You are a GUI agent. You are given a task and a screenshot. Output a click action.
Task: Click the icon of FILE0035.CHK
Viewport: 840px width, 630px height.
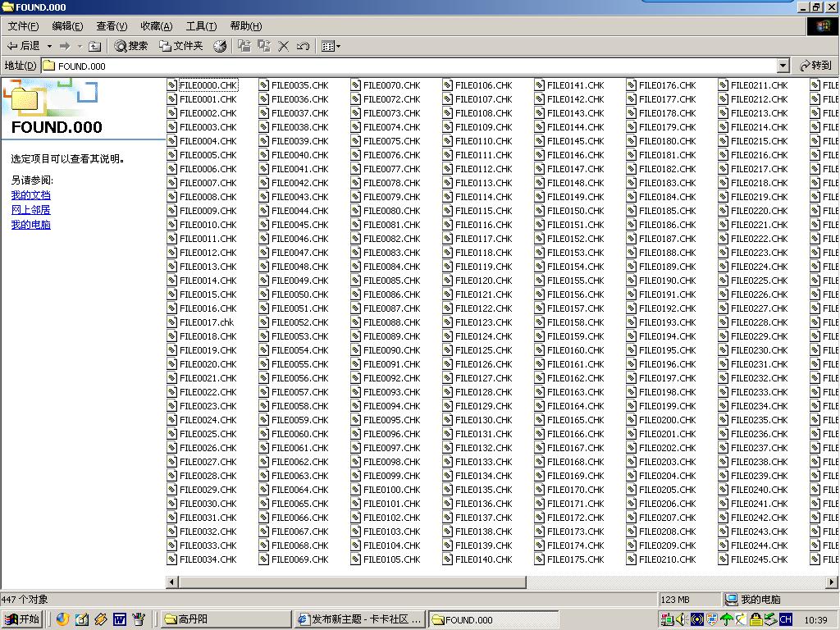(263, 85)
